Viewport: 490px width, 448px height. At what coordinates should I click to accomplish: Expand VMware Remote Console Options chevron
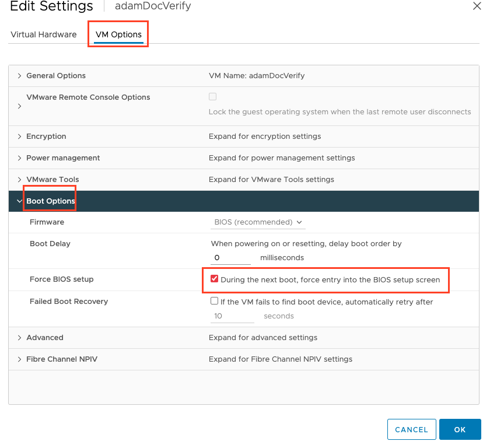pos(20,106)
